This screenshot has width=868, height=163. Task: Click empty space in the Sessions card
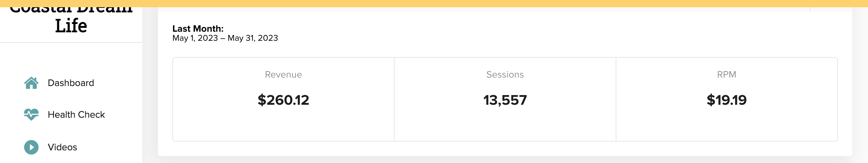pyautogui.click(x=505, y=125)
